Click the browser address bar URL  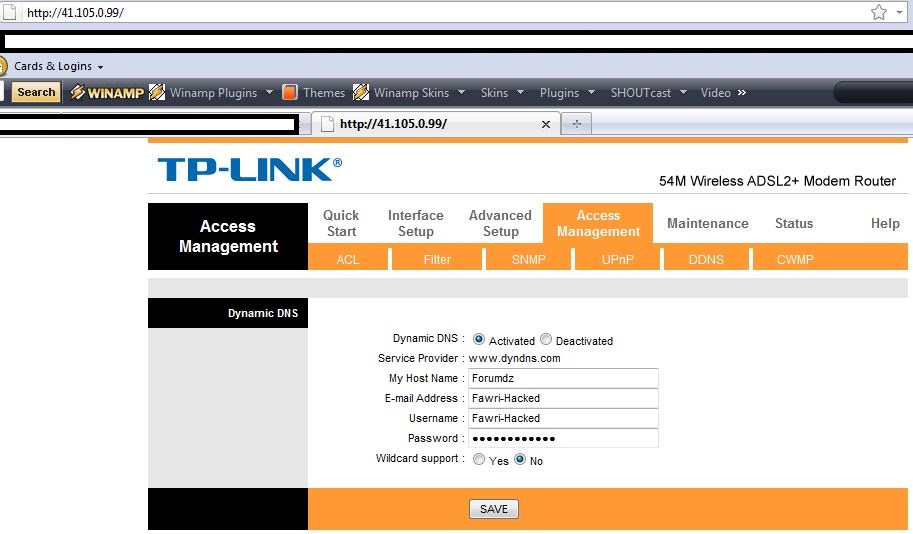(75, 12)
